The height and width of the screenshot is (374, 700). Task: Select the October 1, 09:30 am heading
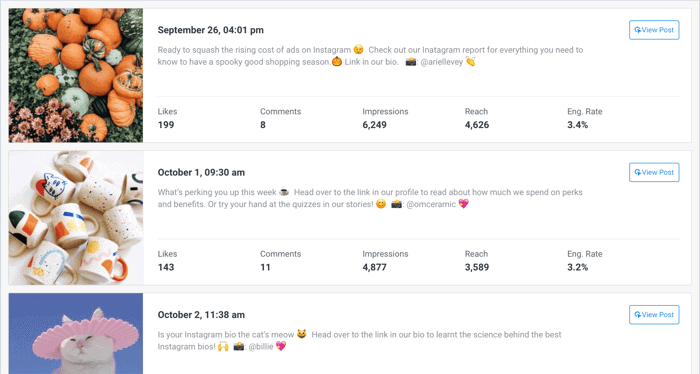[x=201, y=172]
